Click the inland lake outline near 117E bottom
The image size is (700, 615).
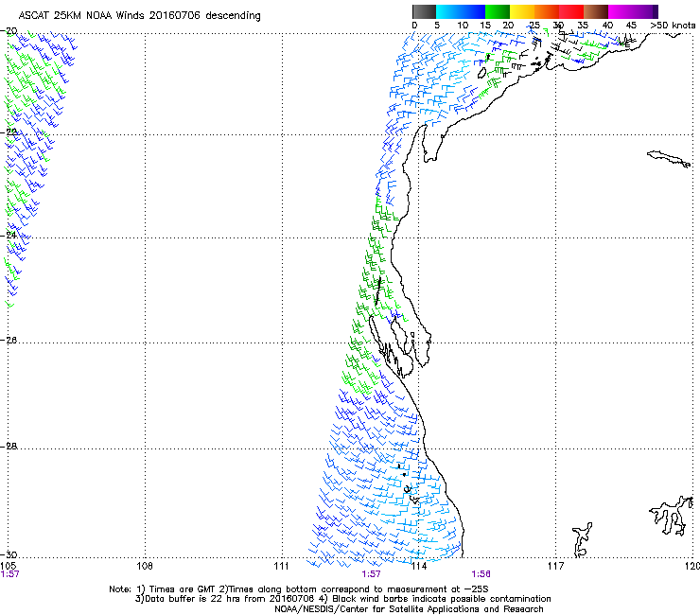pyautogui.click(x=582, y=540)
